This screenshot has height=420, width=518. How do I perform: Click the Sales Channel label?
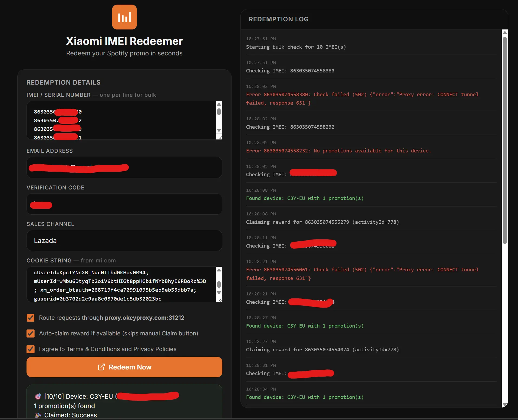pos(50,224)
